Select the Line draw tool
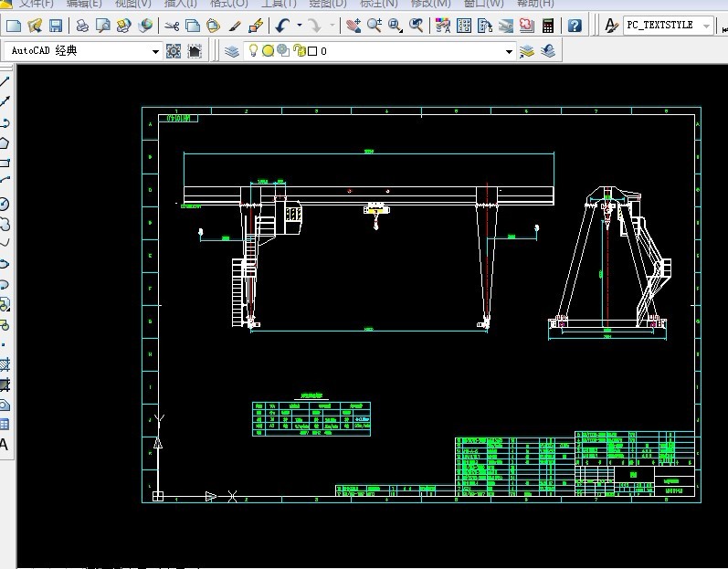The image size is (728, 569). (x=5, y=82)
